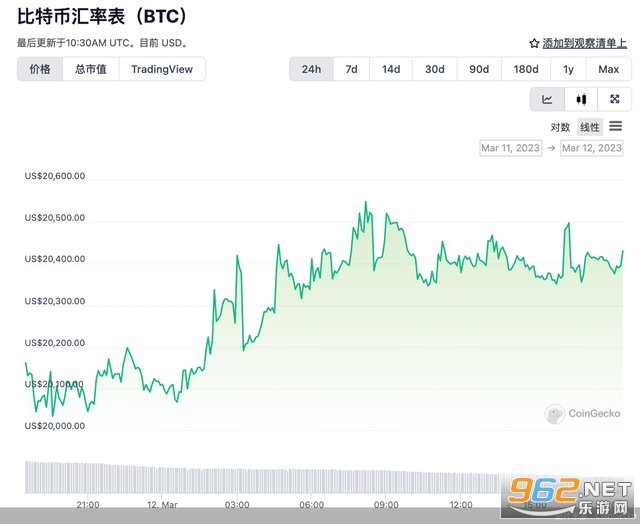The image size is (640, 524).
Task: Click the 比特币汇率表 (BTC) heading
Action: pyautogui.click(x=102, y=17)
